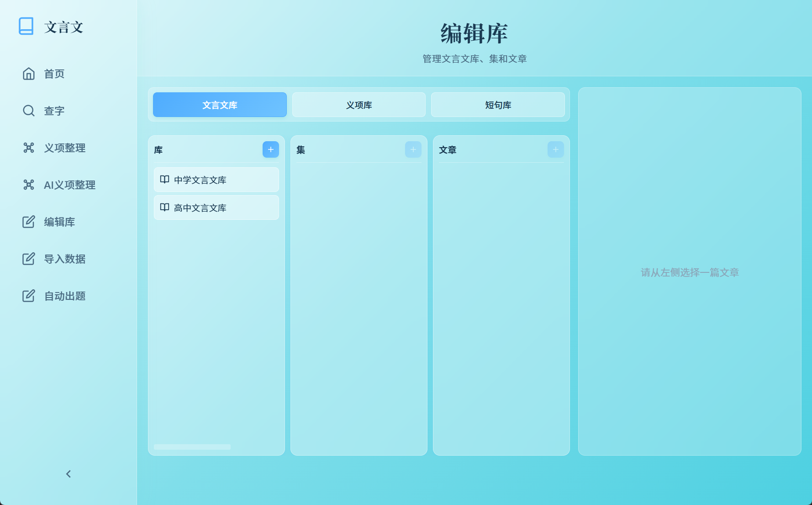Switch to the 义项库 tab
Screen dimensions: 812x505
point(359,105)
